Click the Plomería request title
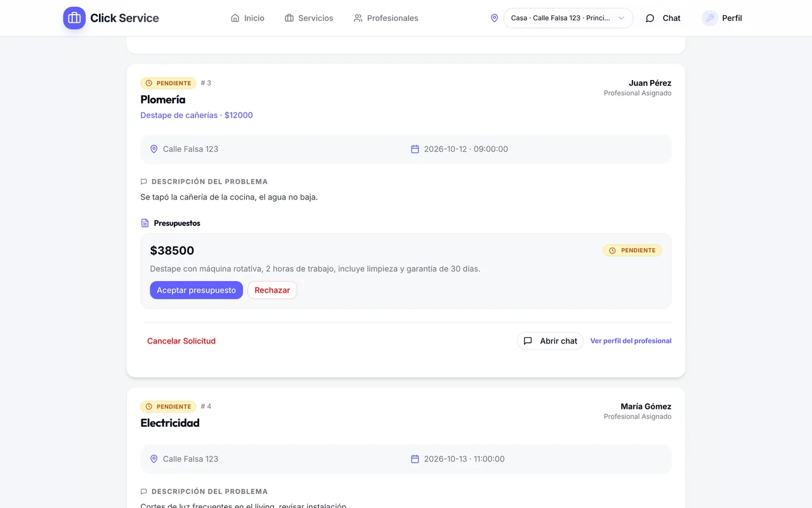The height and width of the screenshot is (508, 812). click(163, 100)
